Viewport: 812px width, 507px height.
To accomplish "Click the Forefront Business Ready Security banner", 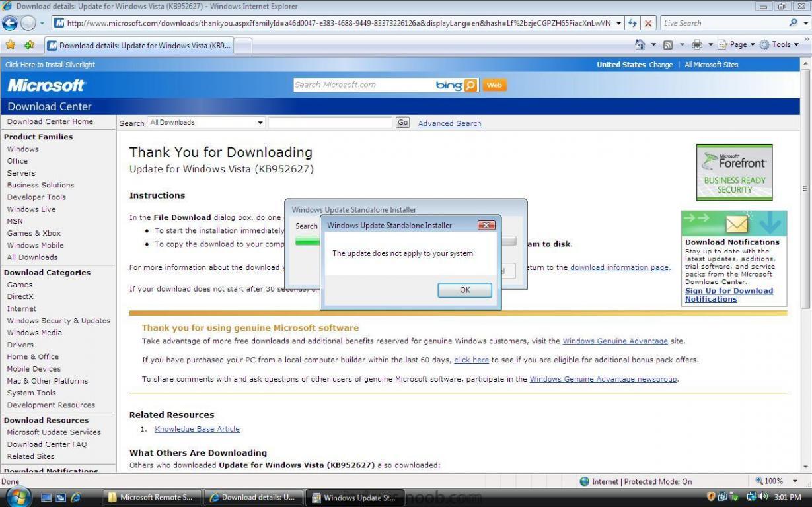I will (x=734, y=172).
